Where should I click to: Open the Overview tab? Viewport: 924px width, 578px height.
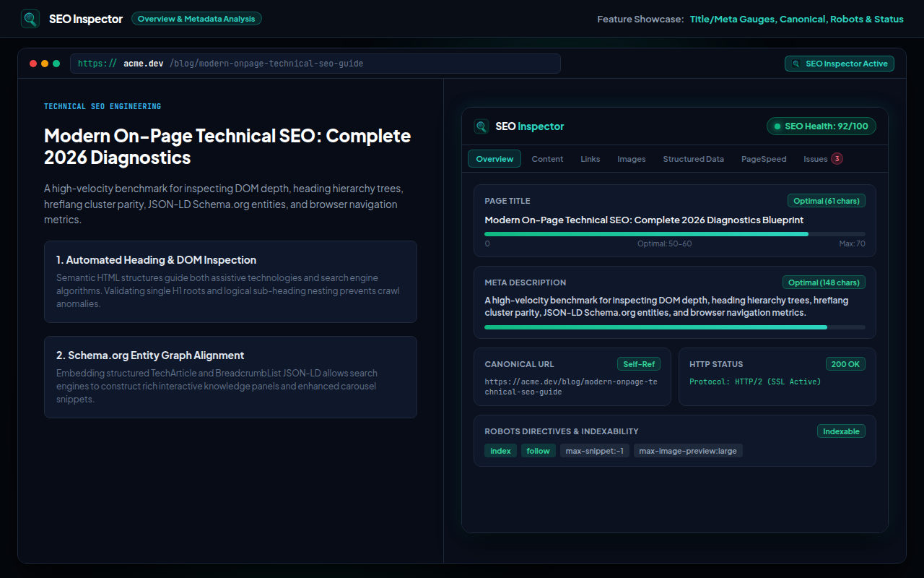pos(494,159)
